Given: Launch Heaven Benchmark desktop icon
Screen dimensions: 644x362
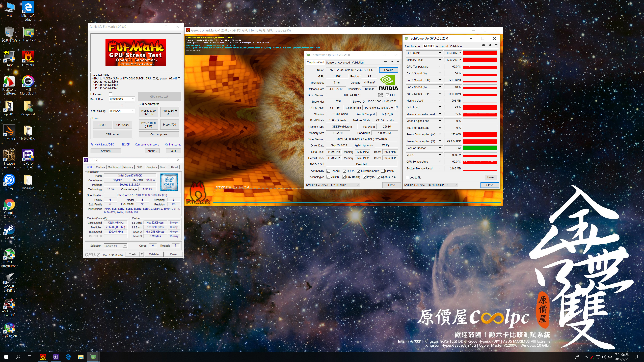Looking at the screenshot, I should point(9,159).
